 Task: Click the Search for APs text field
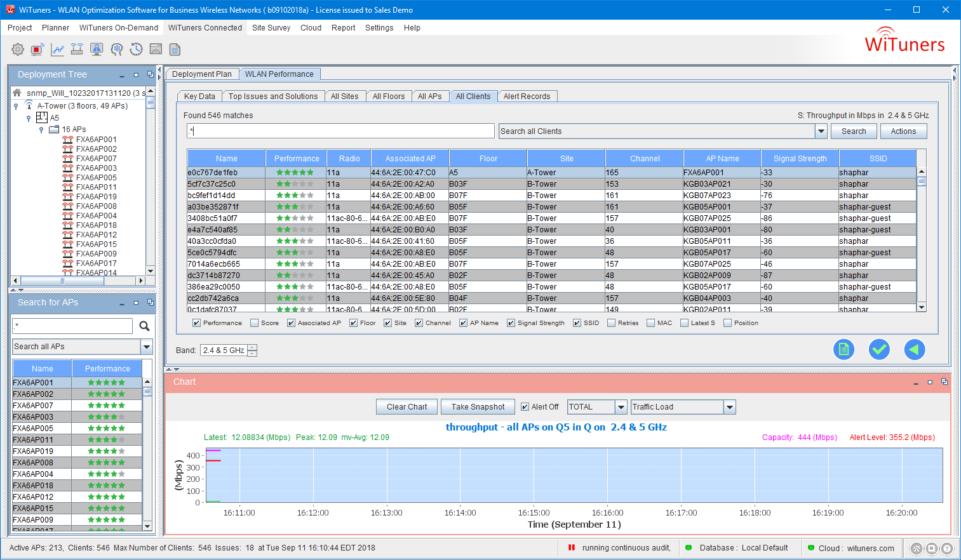coord(73,326)
